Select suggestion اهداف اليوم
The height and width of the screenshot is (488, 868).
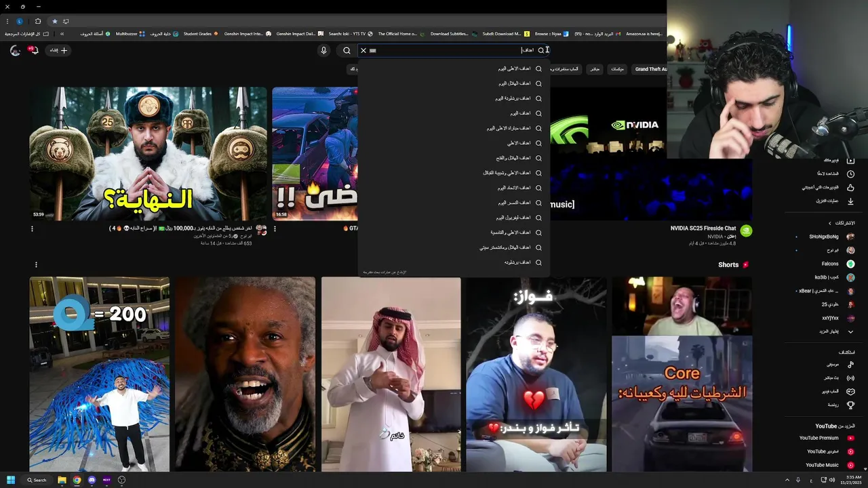453,113
